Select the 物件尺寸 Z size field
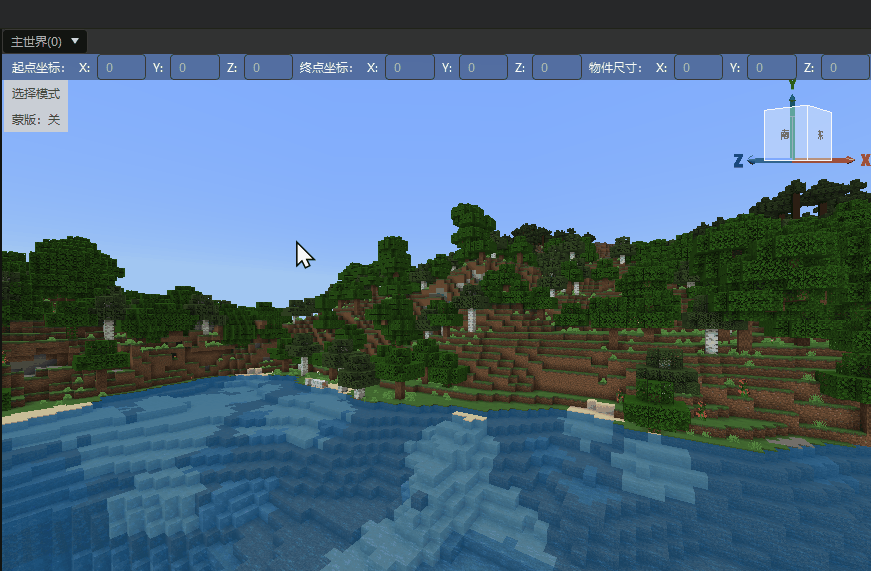Screen dimensions: 871x571 (x=844, y=68)
